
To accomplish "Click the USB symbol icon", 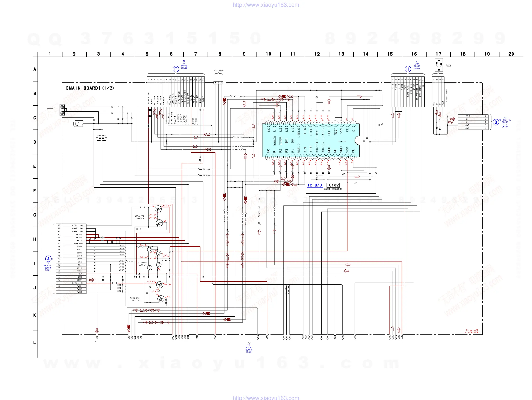I will coord(439,64).
